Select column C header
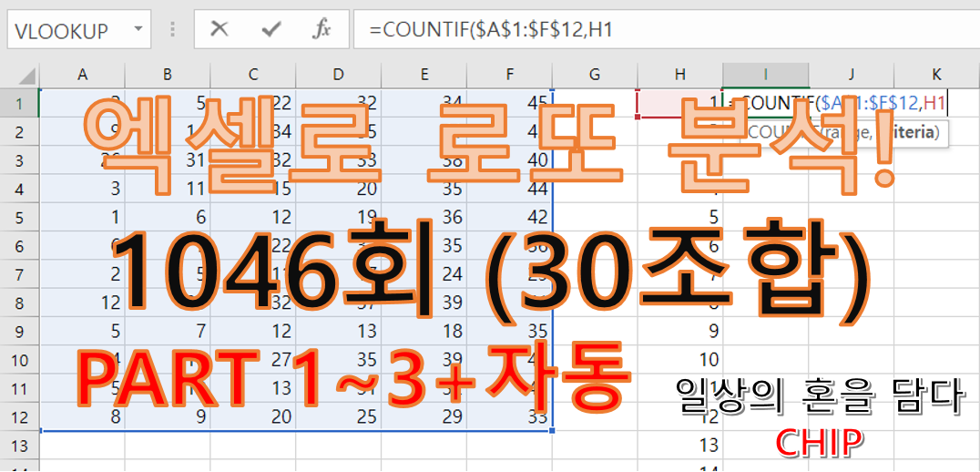This screenshot has width=980, height=472. 253,75
